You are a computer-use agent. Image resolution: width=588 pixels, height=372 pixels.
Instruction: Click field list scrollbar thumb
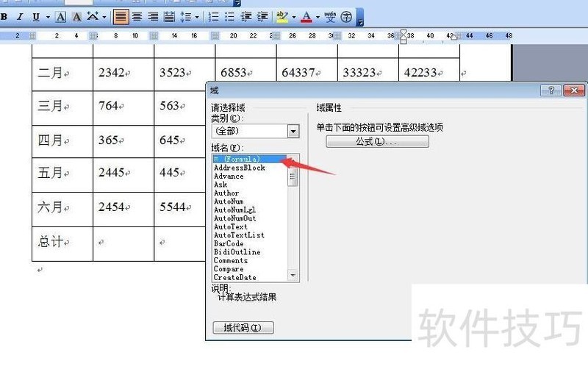point(293,176)
